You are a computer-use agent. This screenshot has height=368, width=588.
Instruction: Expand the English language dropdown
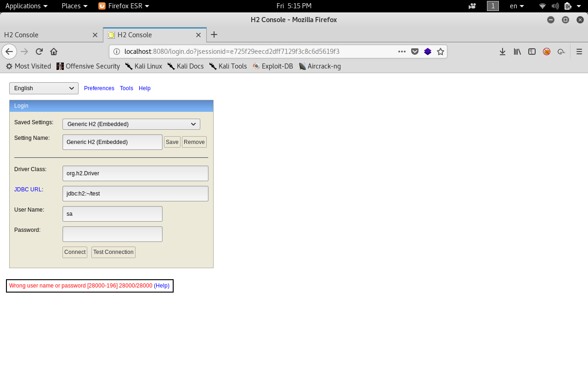tap(44, 88)
